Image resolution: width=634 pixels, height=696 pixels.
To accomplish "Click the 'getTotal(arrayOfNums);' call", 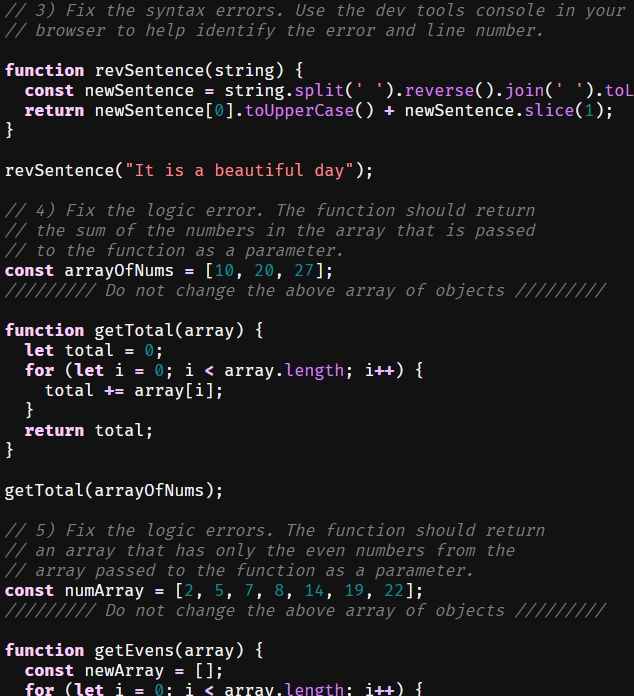I will click(114, 490).
